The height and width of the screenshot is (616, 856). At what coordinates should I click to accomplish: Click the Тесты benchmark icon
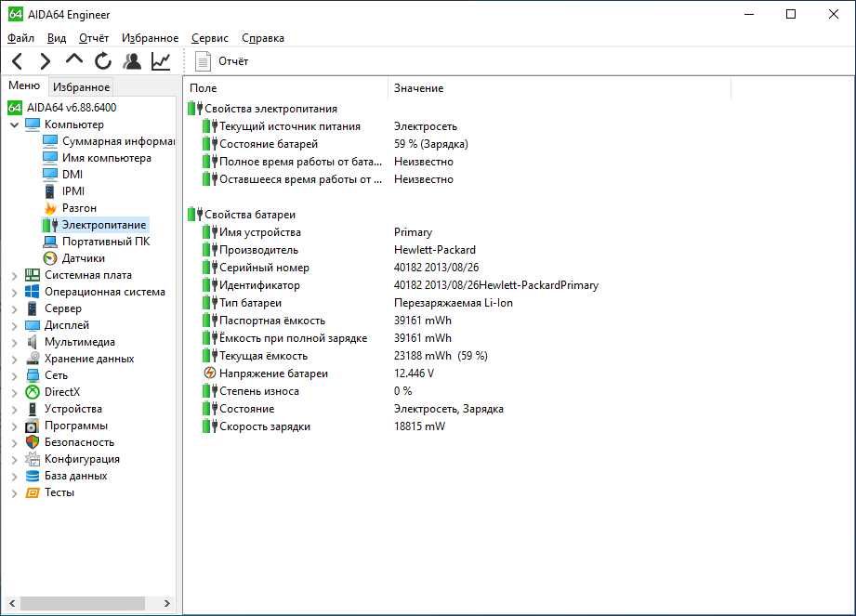(x=33, y=492)
